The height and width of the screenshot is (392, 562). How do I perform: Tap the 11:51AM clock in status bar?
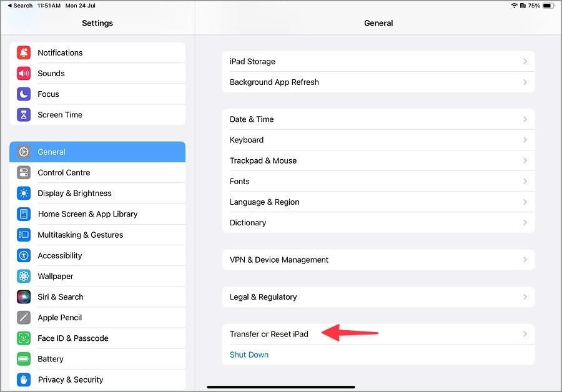49,6
